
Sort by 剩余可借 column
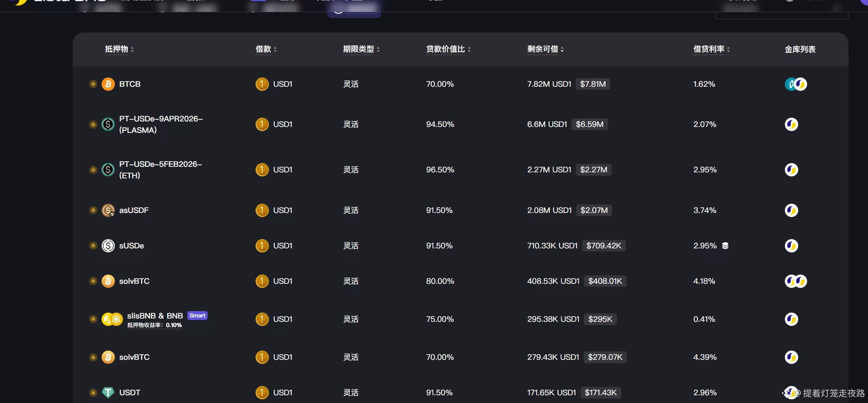click(x=545, y=49)
